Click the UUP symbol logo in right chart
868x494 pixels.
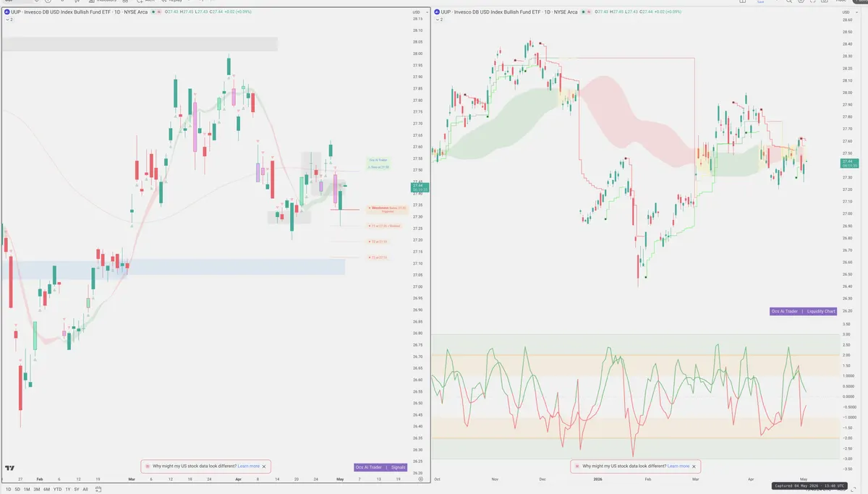pos(437,12)
